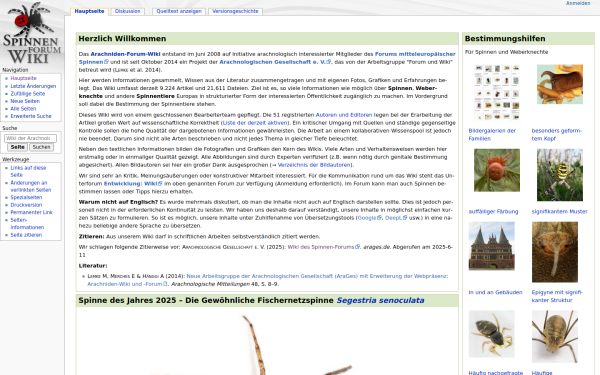Open the Entwicklung: Wiki link
Viewport: 600px width, 375px height.
pos(133,184)
